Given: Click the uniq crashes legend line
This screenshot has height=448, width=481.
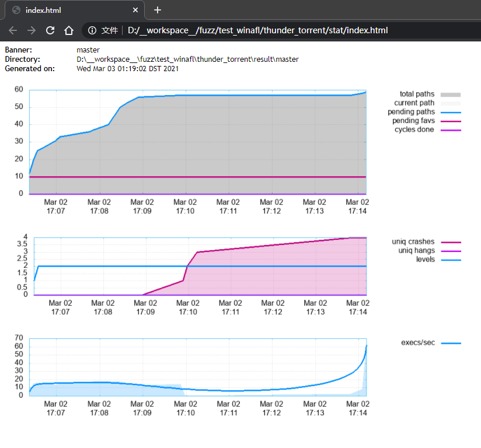Looking at the screenshot, I should [x=450, y=242].
